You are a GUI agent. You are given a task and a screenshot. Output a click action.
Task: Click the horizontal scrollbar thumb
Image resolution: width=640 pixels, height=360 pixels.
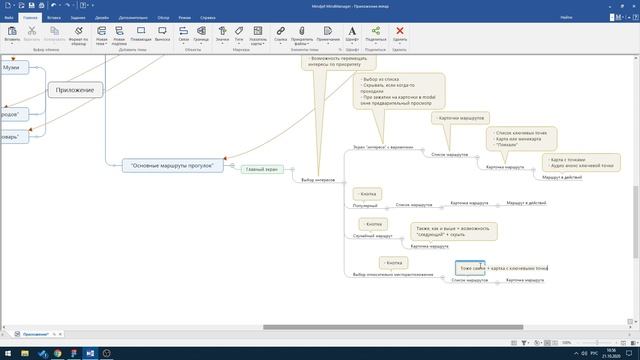tap(393, 327)
